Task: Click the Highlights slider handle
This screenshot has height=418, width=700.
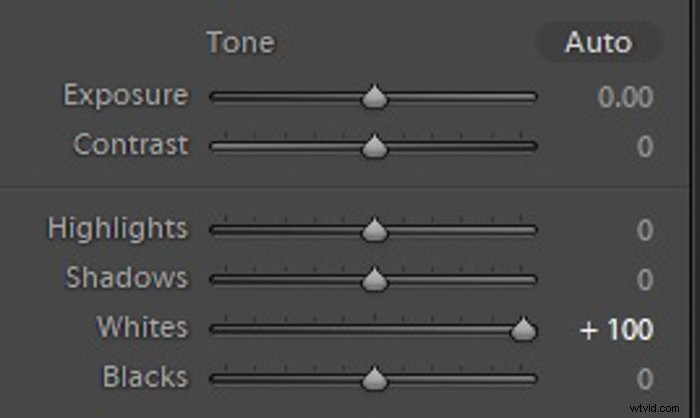Action: tap(374, 231)
